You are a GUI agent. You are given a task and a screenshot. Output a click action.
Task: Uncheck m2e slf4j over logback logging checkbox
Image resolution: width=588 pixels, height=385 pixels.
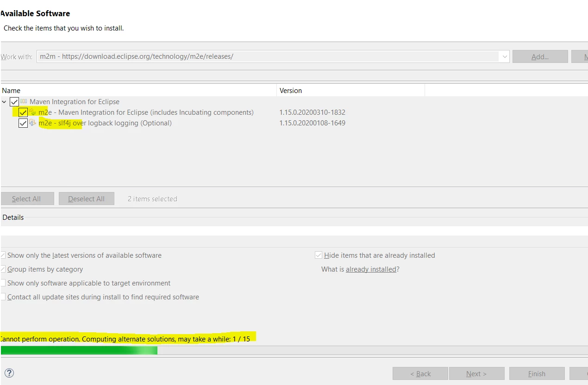[x=23, y=123]
